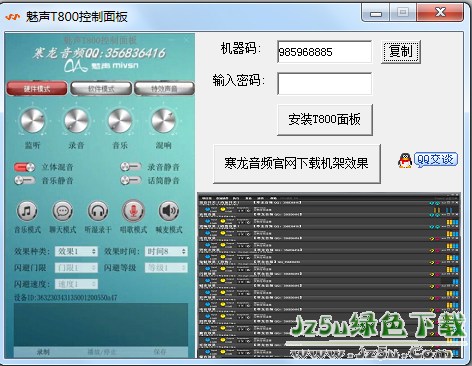Click the 安装T800面板 button
This screenshot has width=472, height=366.
325,120
